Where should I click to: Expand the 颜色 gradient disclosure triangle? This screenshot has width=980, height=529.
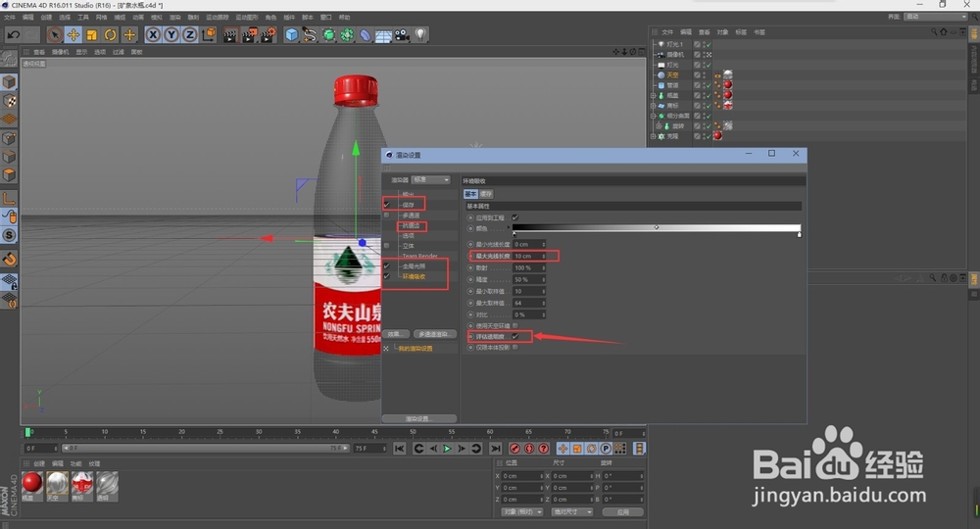(x=508, y=226)
